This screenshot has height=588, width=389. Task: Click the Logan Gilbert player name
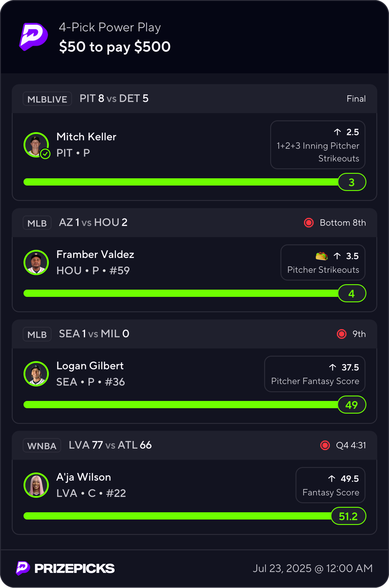(x=90, y=366)
